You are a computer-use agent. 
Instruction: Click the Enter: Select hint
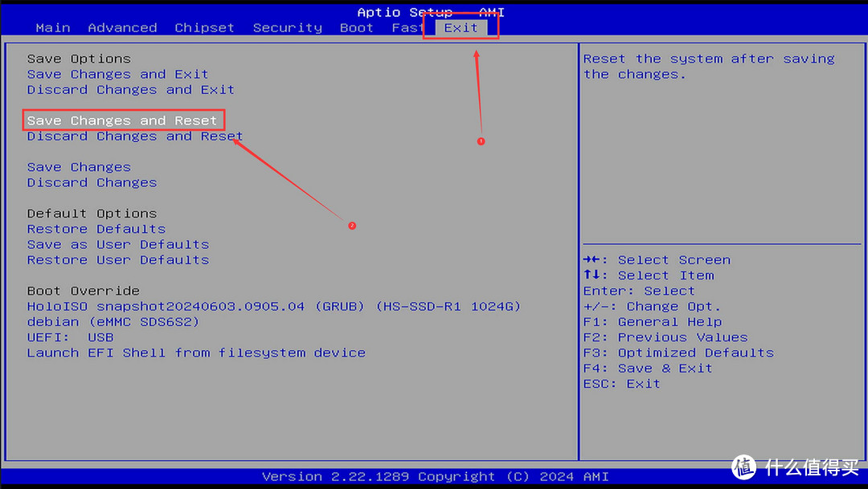click(x=639, y=291)
